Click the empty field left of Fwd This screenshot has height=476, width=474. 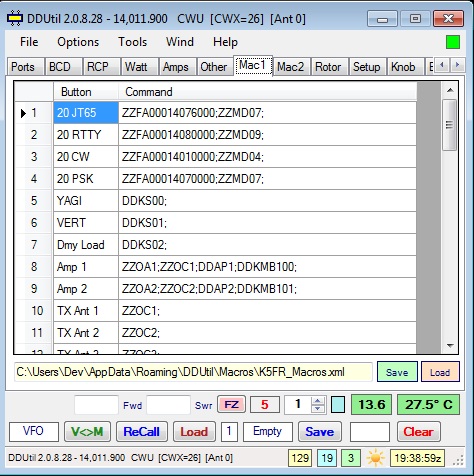(96, 405)
